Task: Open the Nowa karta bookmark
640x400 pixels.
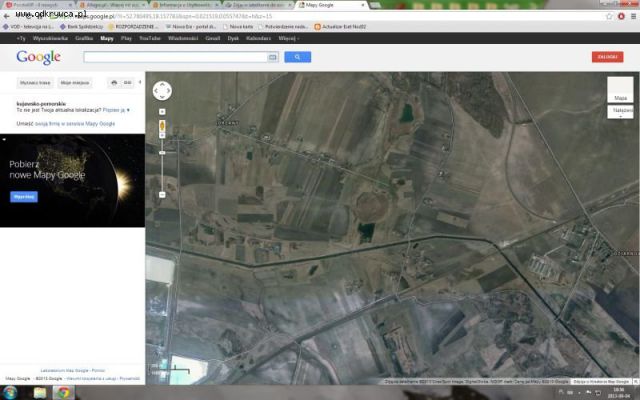Action: pos(238,27)
